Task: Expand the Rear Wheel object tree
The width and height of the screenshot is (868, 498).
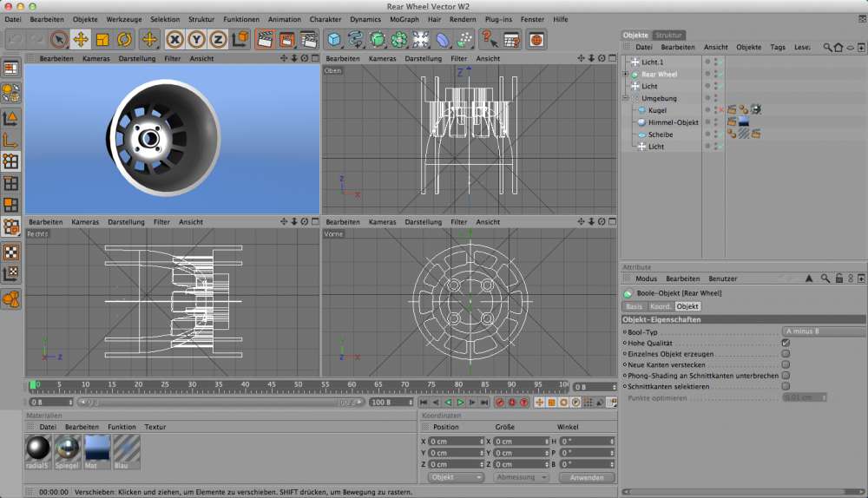Action: (x=625, y=75)
